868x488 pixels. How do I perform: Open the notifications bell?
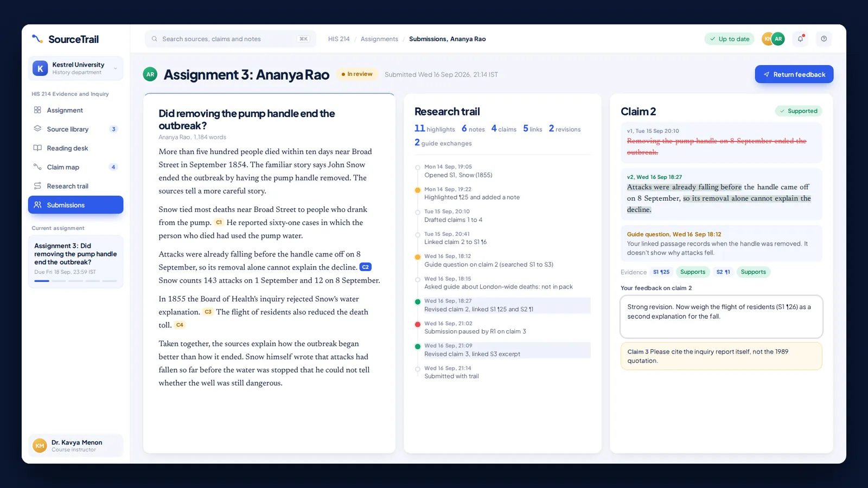[x=800, y=38]
